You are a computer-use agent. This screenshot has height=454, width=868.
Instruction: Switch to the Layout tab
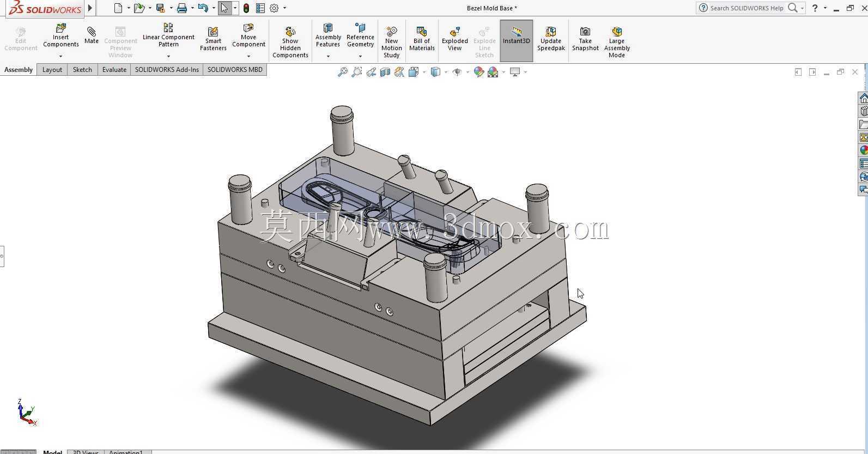[x=52, y=70]
